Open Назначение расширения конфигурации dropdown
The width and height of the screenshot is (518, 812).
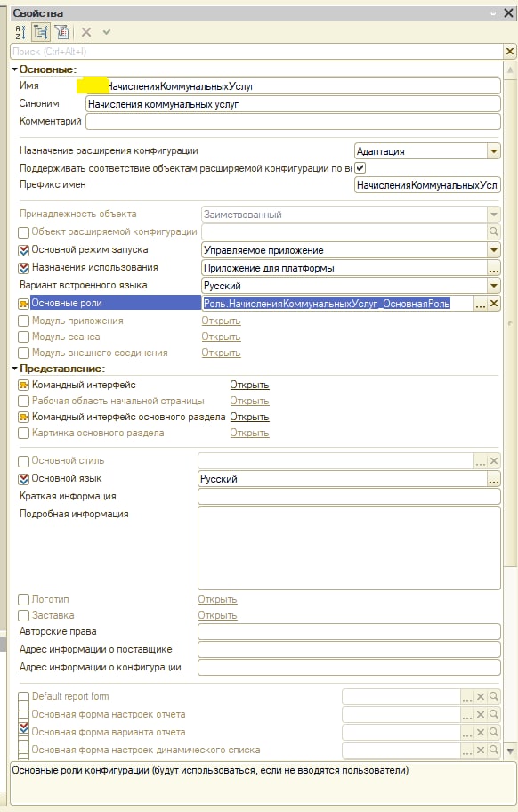point(494,151)
